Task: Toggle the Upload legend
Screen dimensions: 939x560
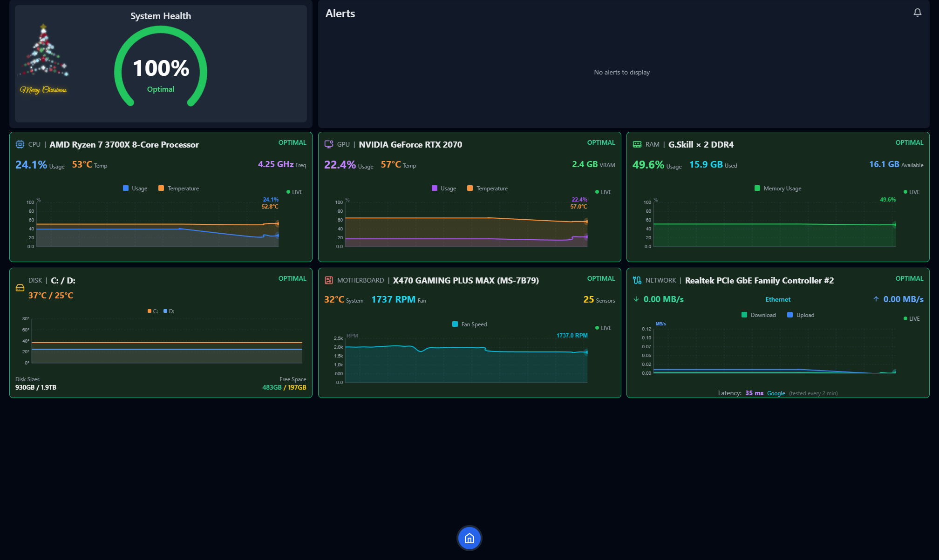Action: tap(800, 315)
